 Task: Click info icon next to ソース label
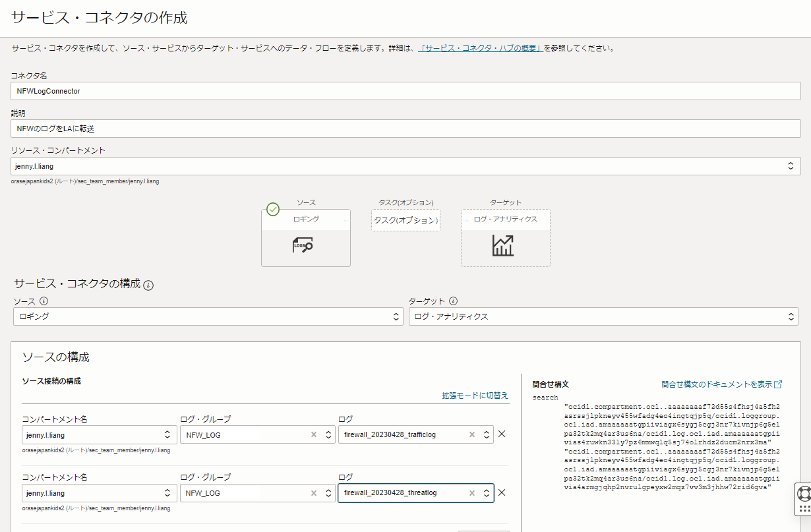44,301
